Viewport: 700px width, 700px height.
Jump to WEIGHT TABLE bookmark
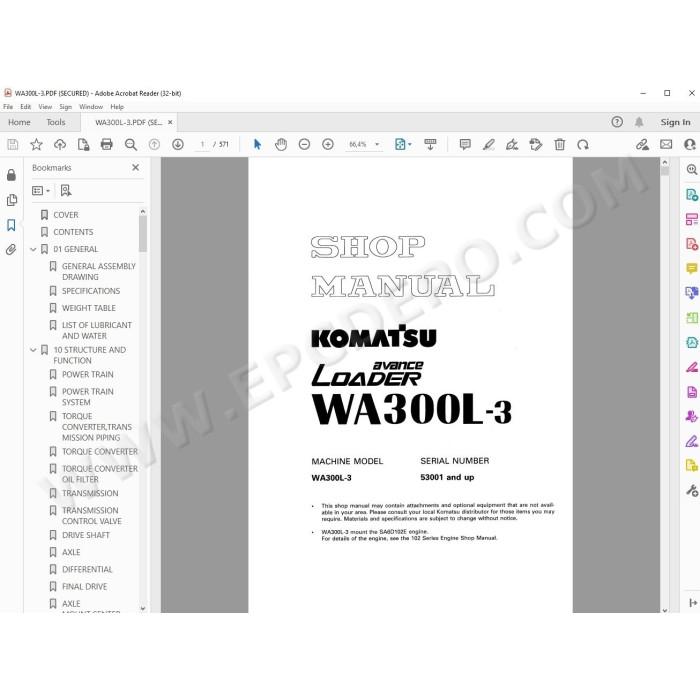point(88,308)
